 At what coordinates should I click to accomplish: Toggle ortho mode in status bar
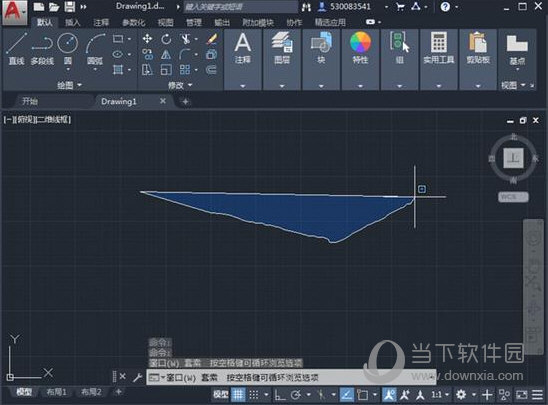coord(279,395)
